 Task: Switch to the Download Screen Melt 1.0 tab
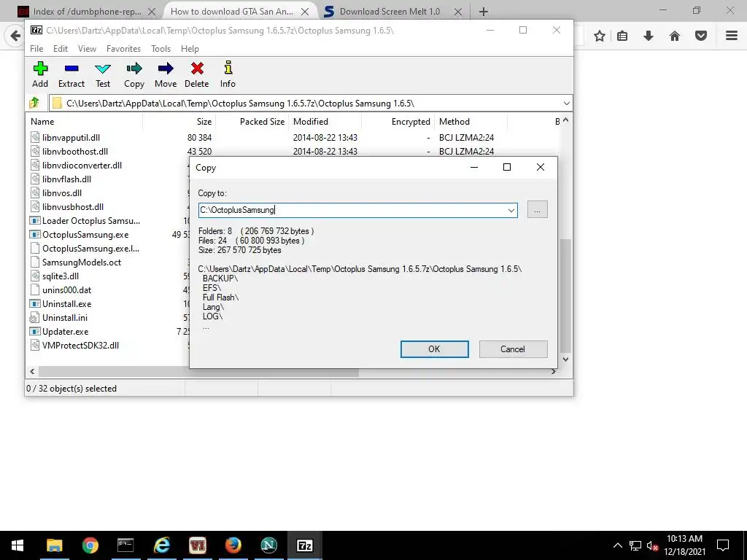[x=390, y=12]
